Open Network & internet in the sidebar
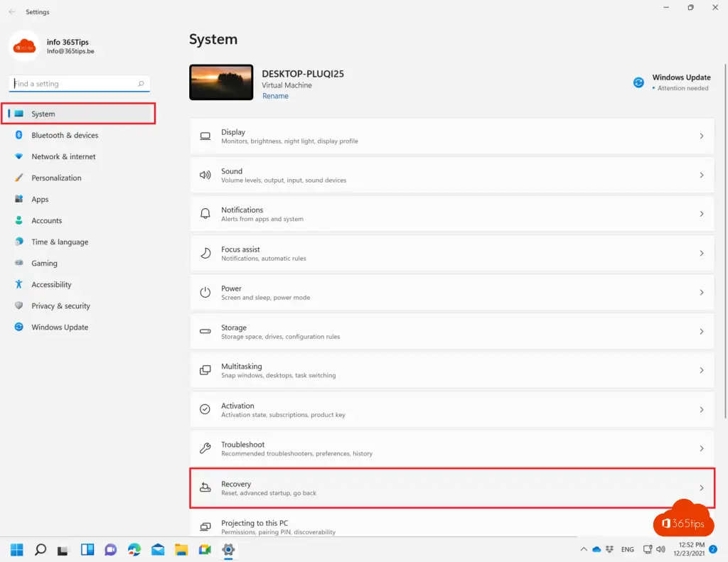Image resolution: width=728 pixels, height=562 pixels. click(x=63, y=156)
